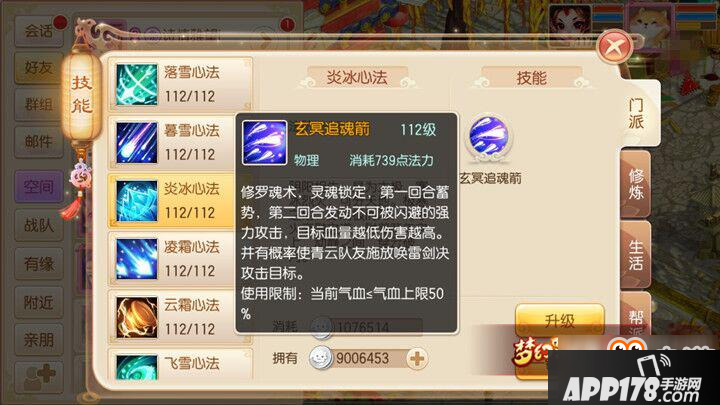Tap the add friend icon in the left sidebar
720x405 pixels.
[39, 377]
